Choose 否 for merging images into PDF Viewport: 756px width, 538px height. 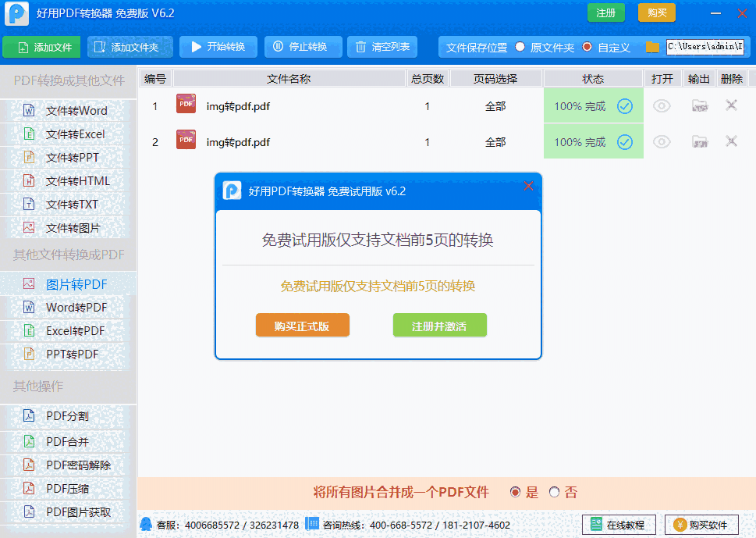coord(555,493)
